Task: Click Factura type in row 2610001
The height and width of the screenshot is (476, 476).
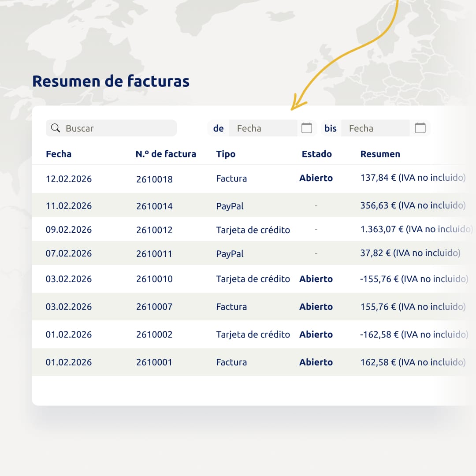Action: click(231, 362)
